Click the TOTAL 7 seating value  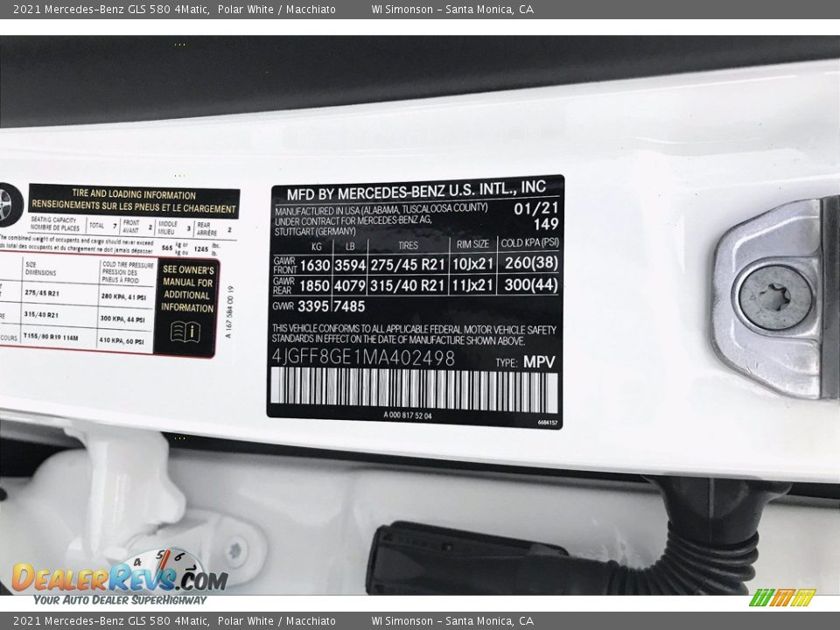(103, 226)
